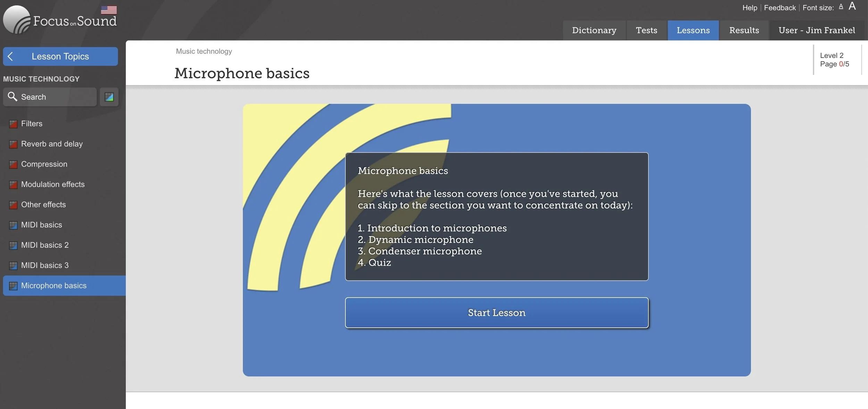The height and width of the screenshot is (409, 868).
Task: Click the back arrow in Lesson Topics
Action: pyautogui.click(x=10, y=56)
